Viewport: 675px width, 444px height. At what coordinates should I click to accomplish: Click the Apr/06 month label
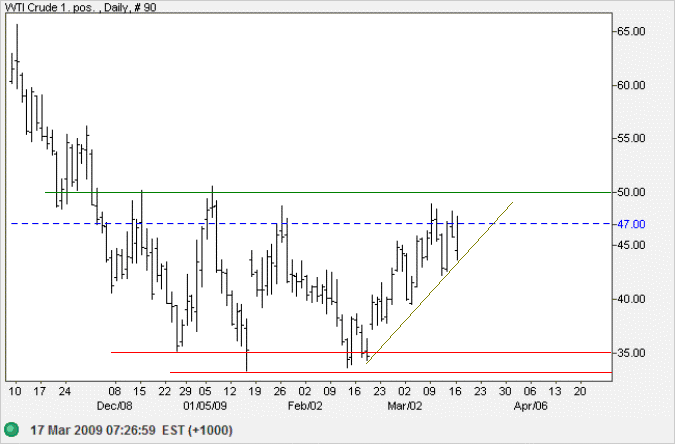tap(530, 406)
